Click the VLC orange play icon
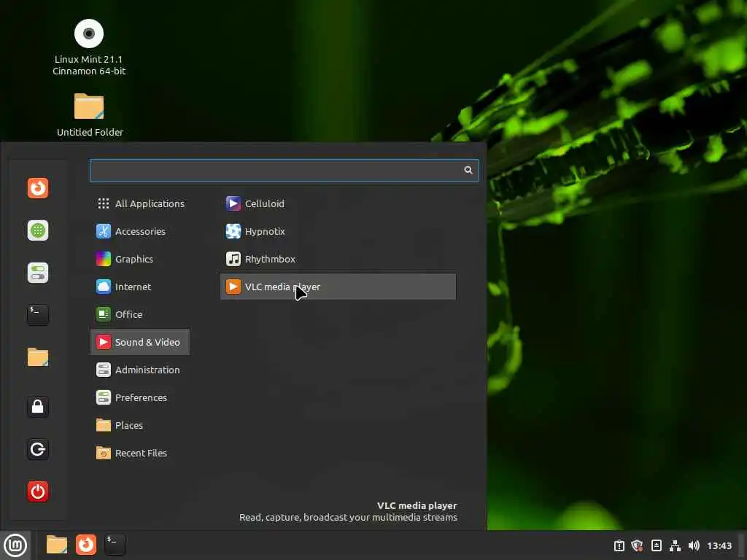Viewport: 747px width, 560px height. pos(233,287)
